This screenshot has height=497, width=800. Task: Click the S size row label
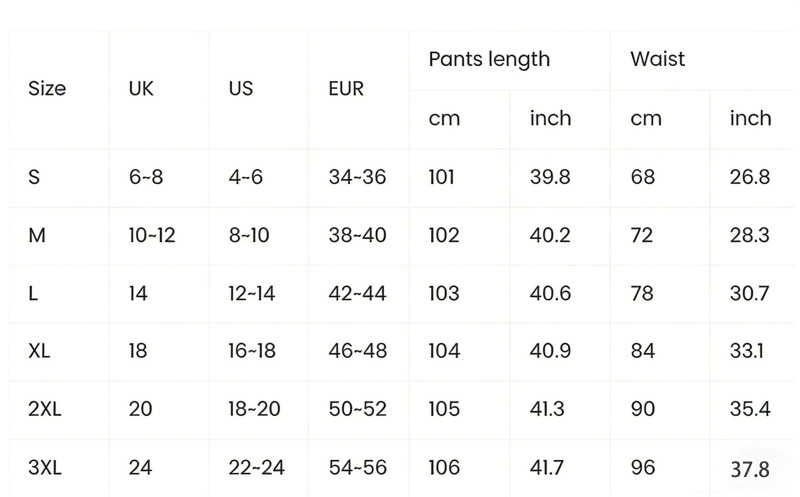point(35,177)
